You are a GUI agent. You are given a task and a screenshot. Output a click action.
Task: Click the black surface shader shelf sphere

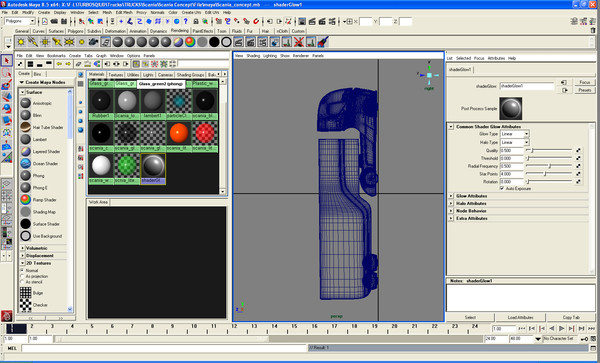pos(214,42)
